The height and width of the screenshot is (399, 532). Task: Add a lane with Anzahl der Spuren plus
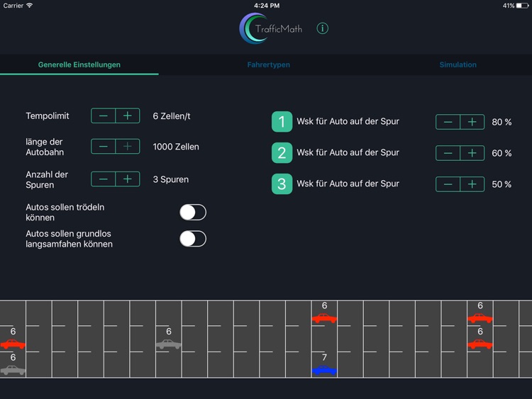click(128, 179)
